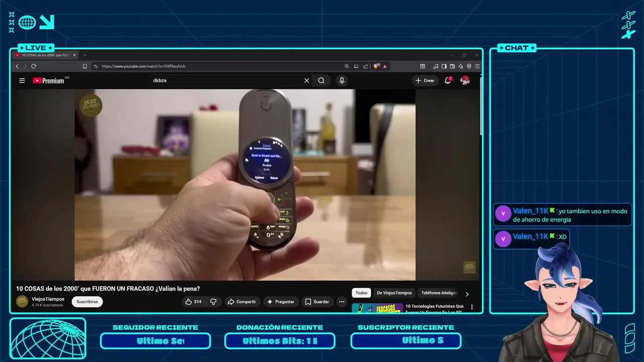The width and height of the screenshot is (644, 362).
Task: Click Valen_11K's 'ahorro de energia' chat message
Action: [x=562, y=215]
